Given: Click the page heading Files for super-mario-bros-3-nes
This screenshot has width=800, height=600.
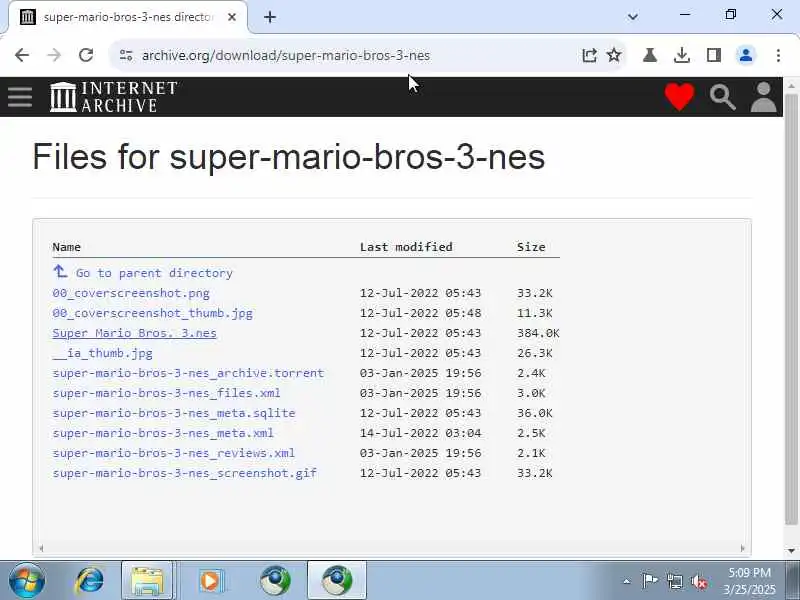Looking at the screenshot, I should 289,157.
